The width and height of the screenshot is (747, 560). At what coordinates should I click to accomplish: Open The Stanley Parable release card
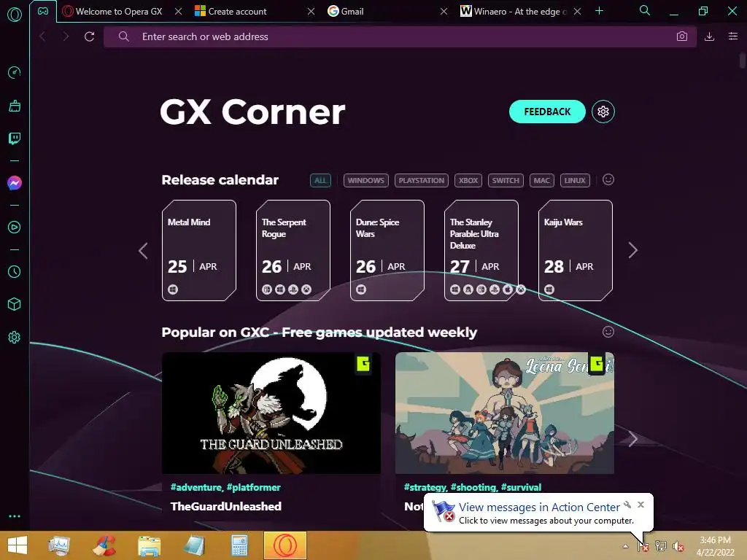point(481,251)
